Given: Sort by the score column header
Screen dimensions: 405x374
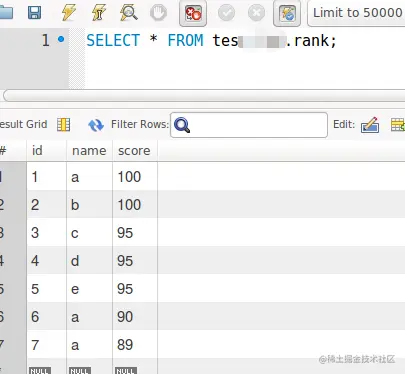Looking at the screenshot, I should point(135,151).
